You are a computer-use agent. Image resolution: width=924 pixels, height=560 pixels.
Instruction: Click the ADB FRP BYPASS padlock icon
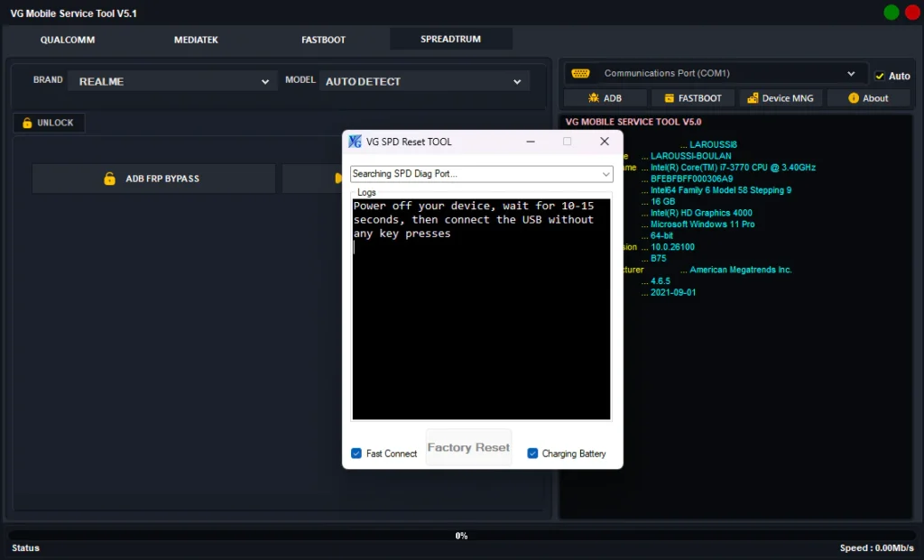click(109, 179)
